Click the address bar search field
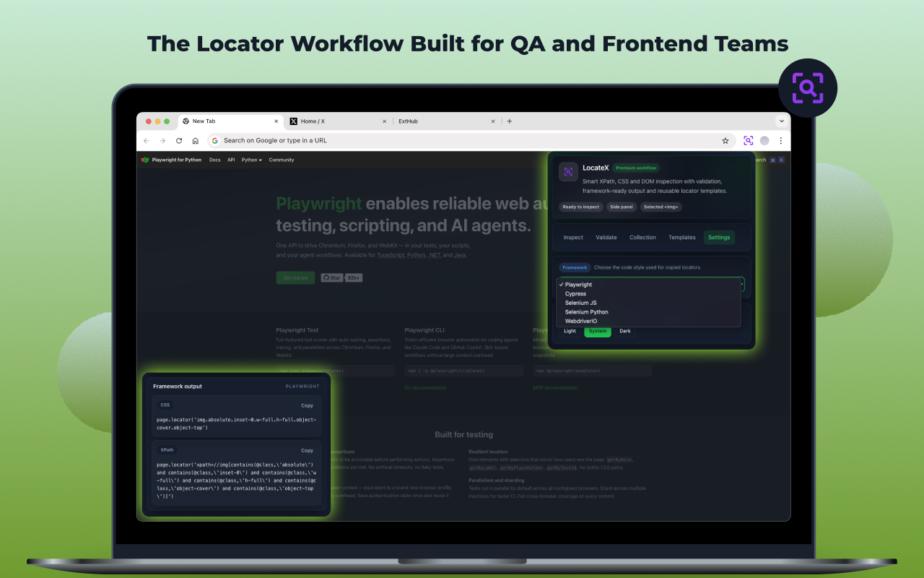 tap(471, 140)
